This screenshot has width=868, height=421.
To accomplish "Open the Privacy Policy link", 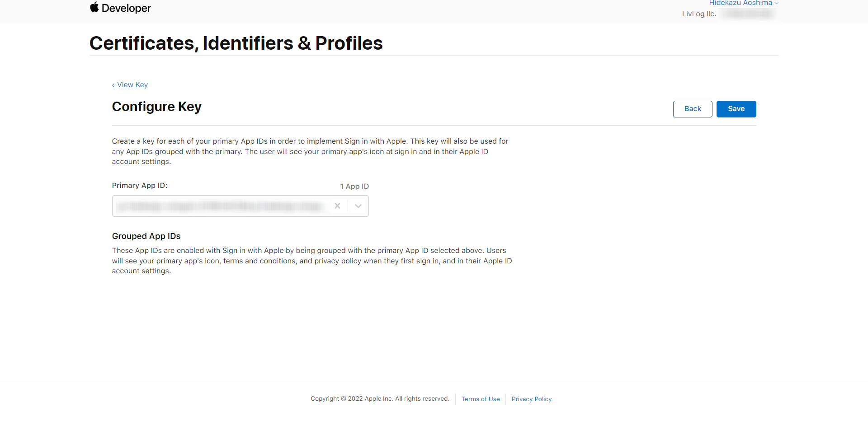I will (x=531, y=399).
